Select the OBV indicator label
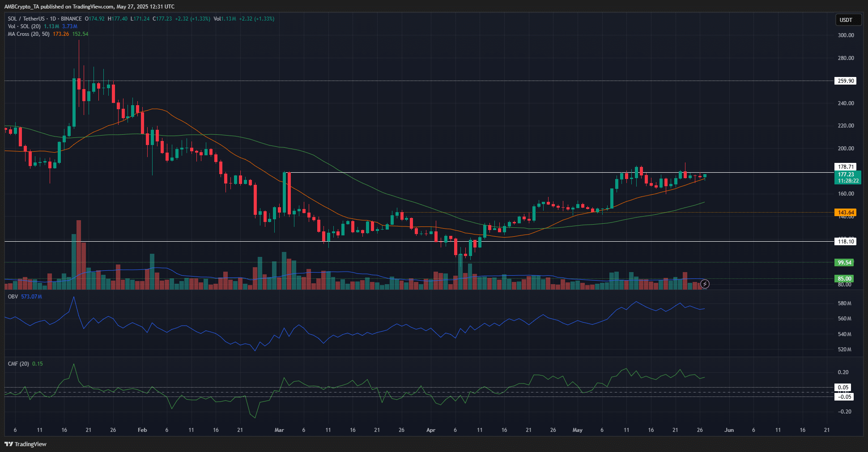 (13, 296)
